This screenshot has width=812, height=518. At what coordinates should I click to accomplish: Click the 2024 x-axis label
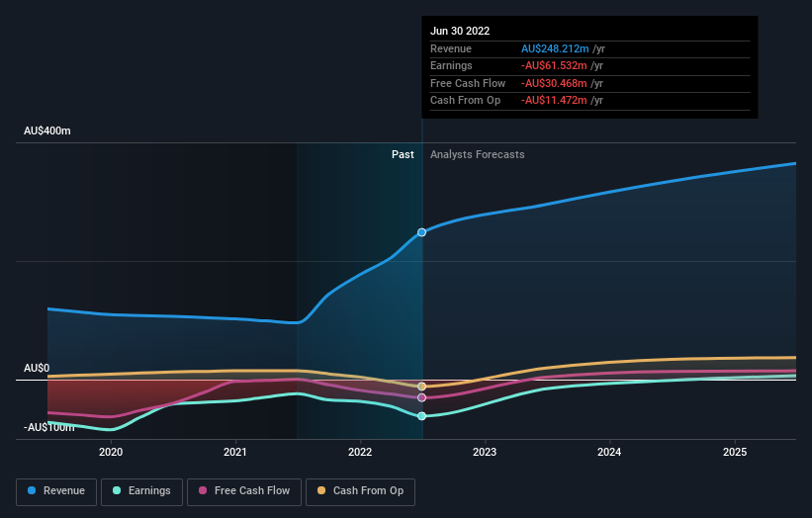609,452
